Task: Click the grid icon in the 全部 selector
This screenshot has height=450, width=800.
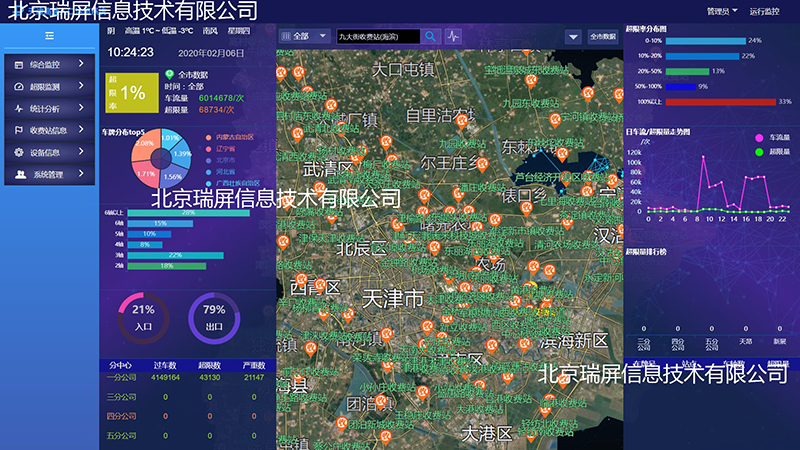Action: click(286, 36)
